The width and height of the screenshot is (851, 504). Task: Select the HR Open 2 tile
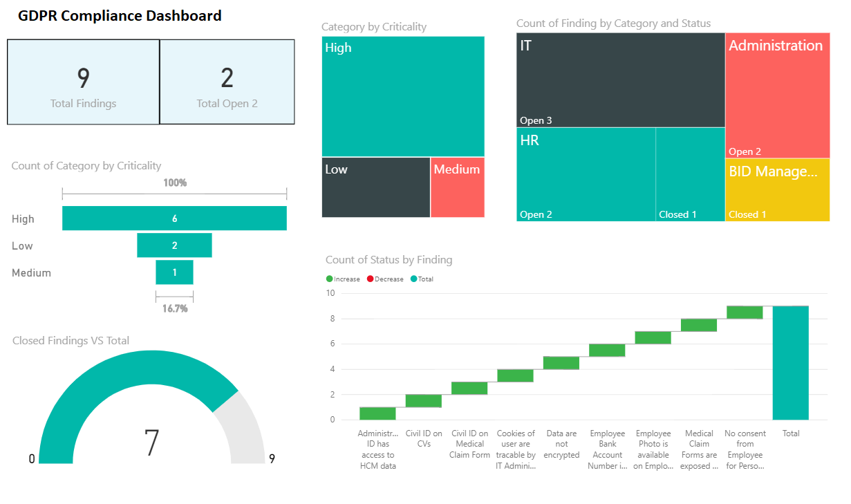[x=586, y=175]
